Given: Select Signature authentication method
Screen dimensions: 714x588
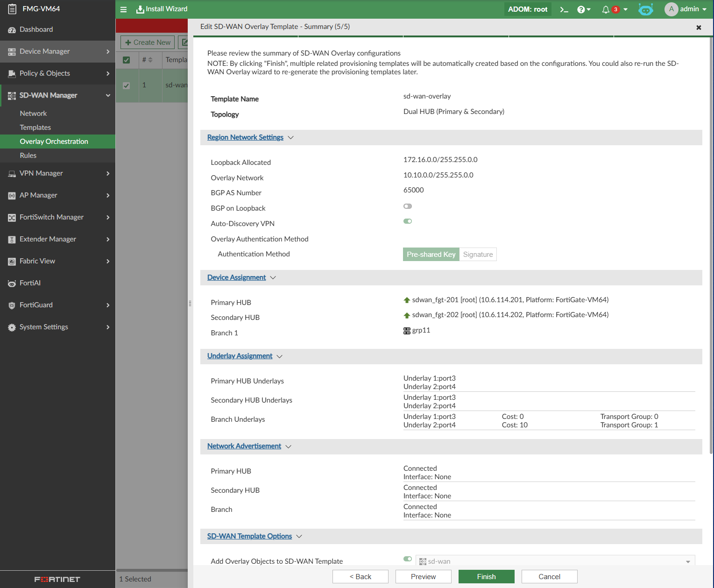Looking at the screenshot, I should [x=478, y=254].
